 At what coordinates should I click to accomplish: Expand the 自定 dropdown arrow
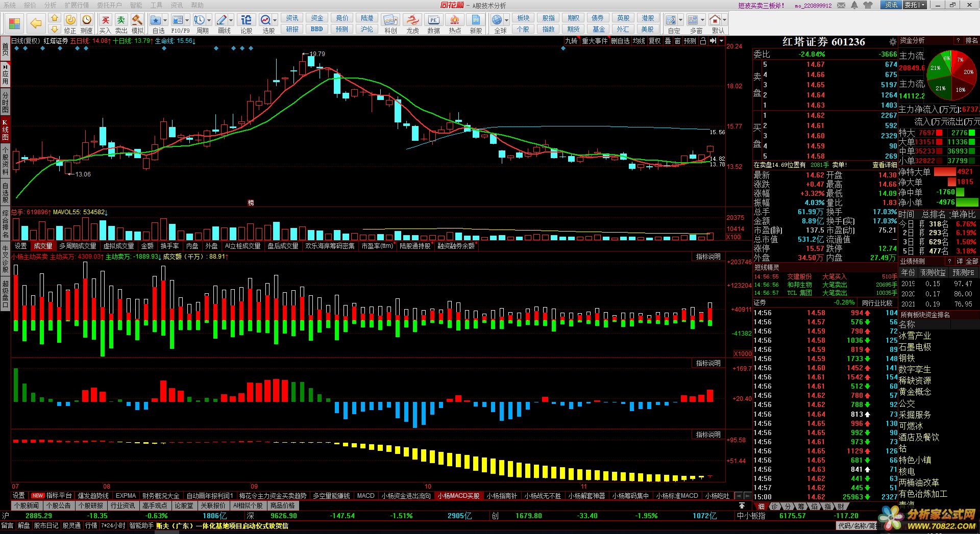681,20
